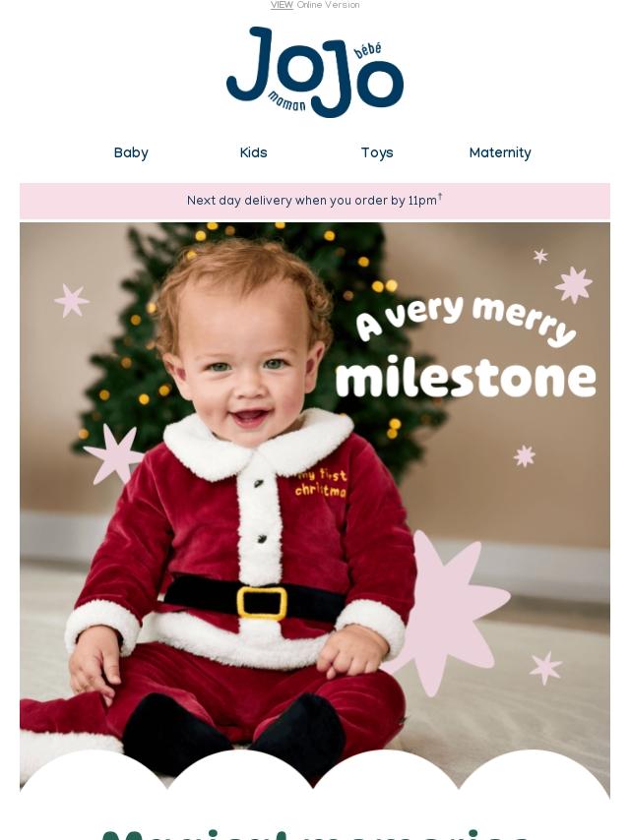This screenshot has width=630, height=840.
Task: Click the small pink star below 'milestone'
Action: coord(525,455)
